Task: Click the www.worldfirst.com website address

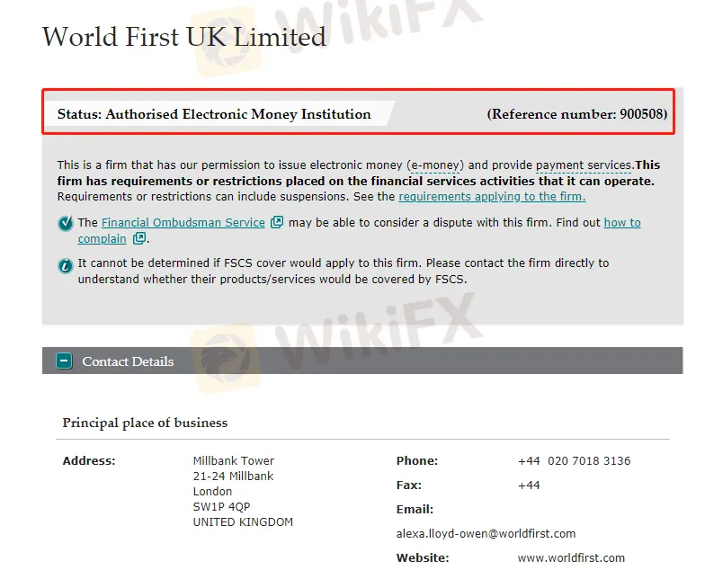Action: pos(571,557)
